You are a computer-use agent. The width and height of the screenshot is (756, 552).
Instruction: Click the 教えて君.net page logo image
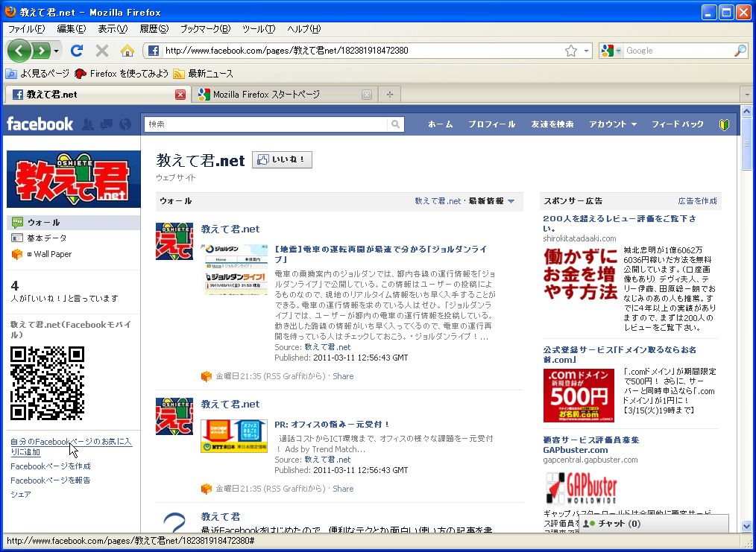pos(74,180)
